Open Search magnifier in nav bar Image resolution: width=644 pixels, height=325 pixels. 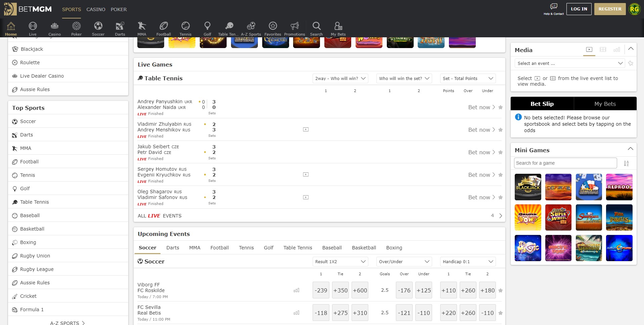tap(316, 28)
